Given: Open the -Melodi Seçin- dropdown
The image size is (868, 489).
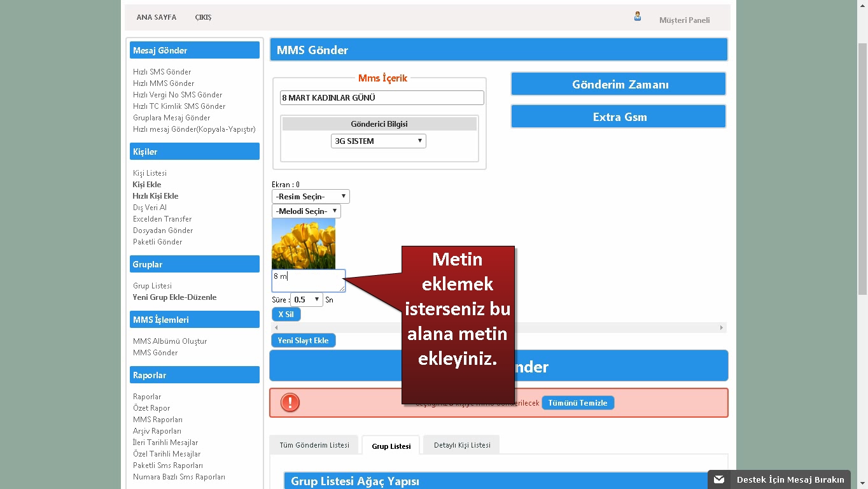Looking at the screenshot, I should click(306, 211).
